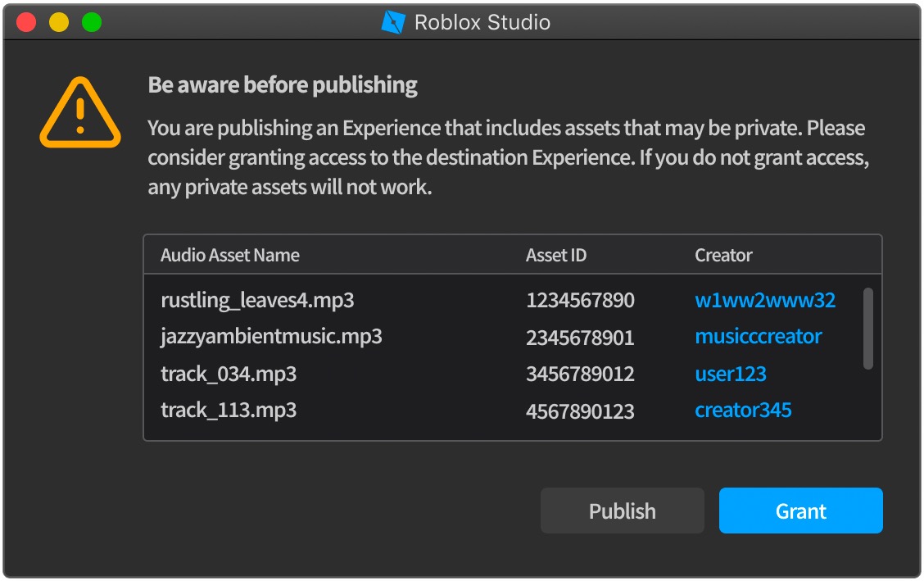The width and height of the screenshot is (924, 581).
Task: Click the Audio Asset Name column header
Action: click(x=230, y=255)
